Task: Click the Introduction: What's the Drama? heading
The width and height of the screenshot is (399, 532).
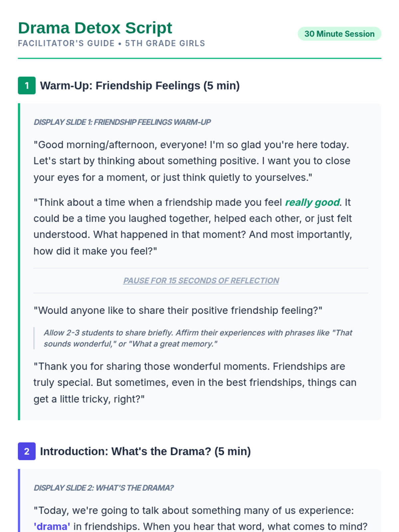Action: coord(145,451)
